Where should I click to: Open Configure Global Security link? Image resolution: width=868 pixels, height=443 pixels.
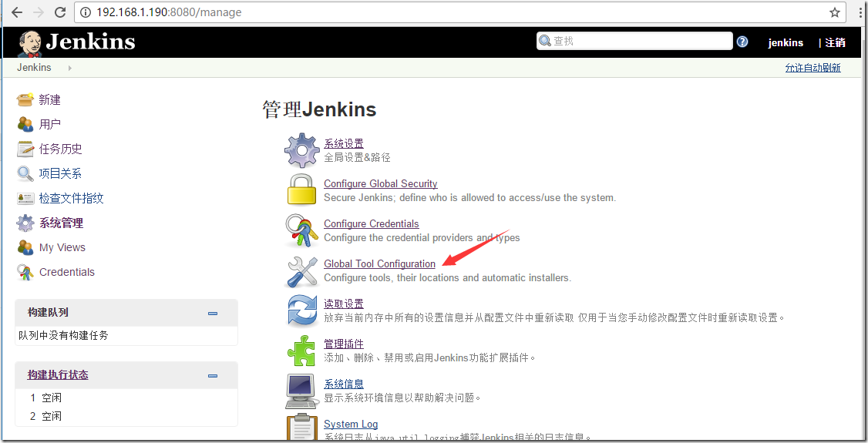[380, 183]
